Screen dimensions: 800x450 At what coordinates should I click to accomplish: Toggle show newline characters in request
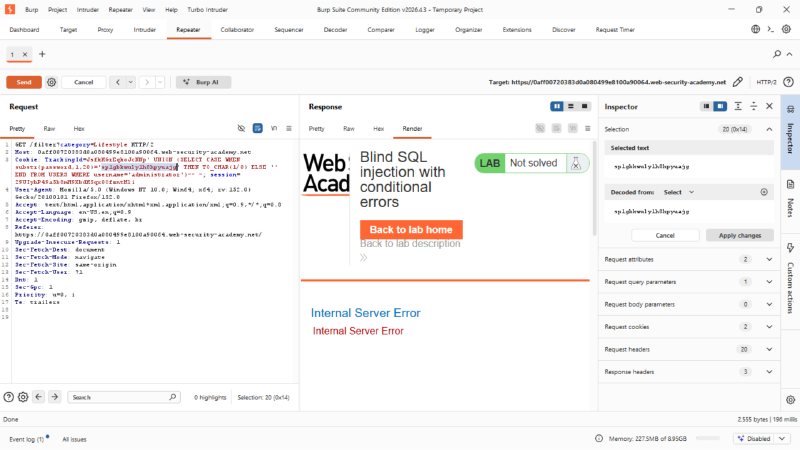point(274,128)
